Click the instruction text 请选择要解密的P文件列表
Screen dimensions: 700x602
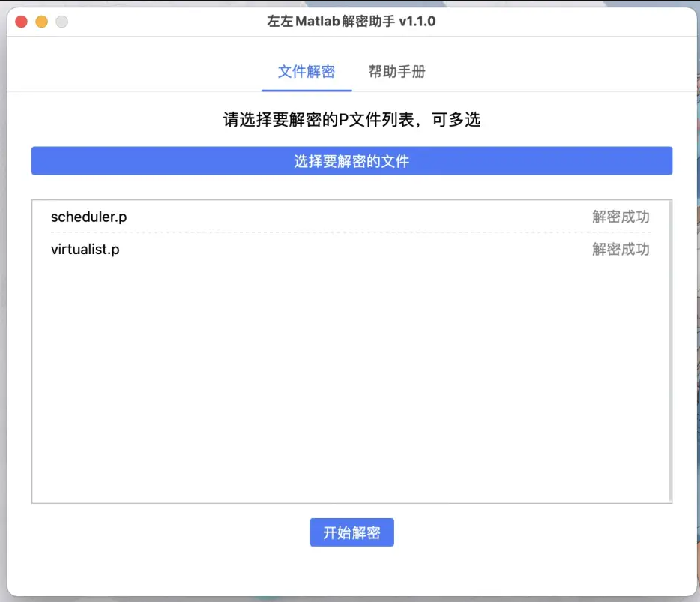pyautogui.click(x=319, y=120)
